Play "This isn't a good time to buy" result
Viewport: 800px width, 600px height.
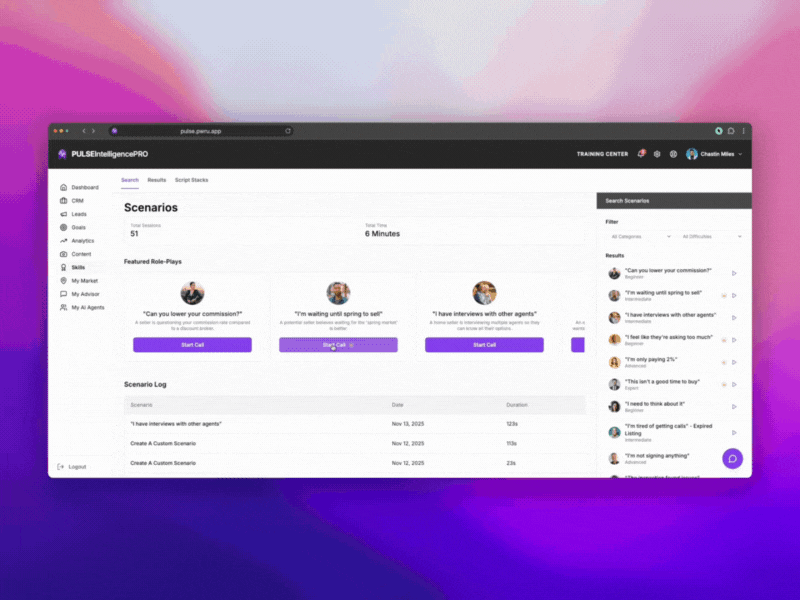[x=734, y=384]
